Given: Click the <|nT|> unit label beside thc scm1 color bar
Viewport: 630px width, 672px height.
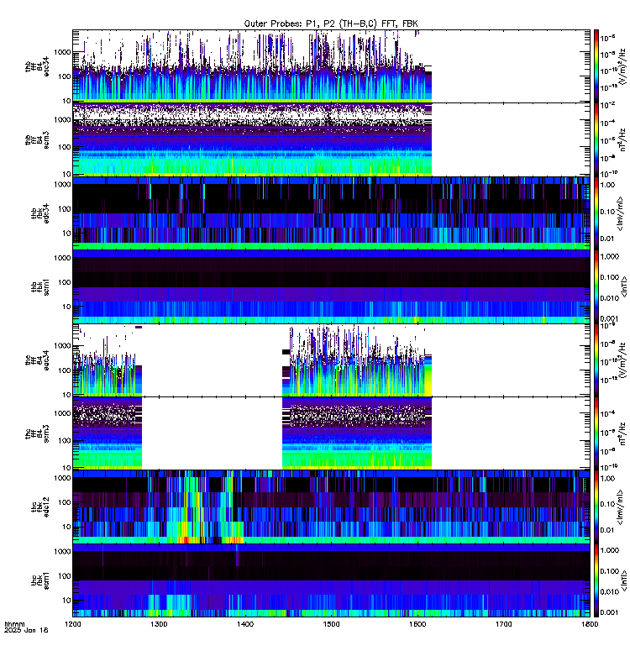Looking at the screenshot, I should (x=623, y=580).
